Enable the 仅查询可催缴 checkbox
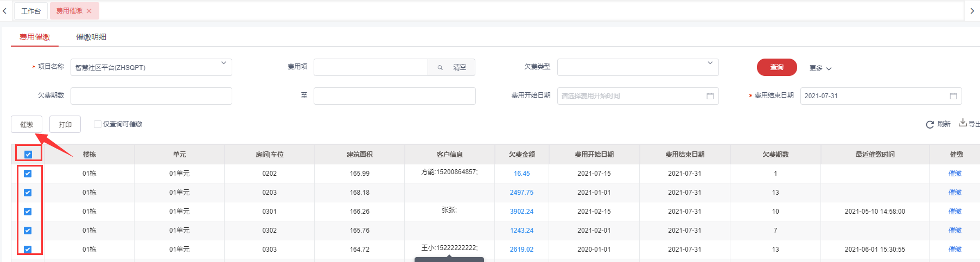The image size is (980, 262). (98, 124)
